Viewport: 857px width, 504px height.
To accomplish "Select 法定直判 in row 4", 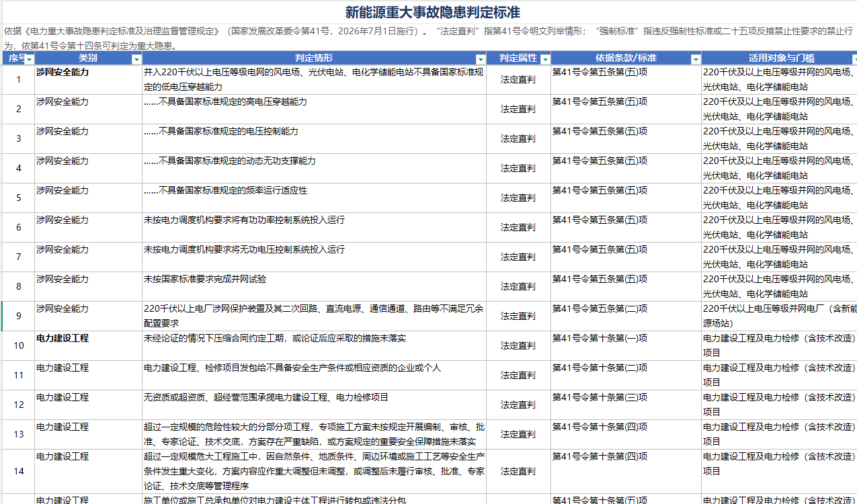I will click(x=518, y=169).
